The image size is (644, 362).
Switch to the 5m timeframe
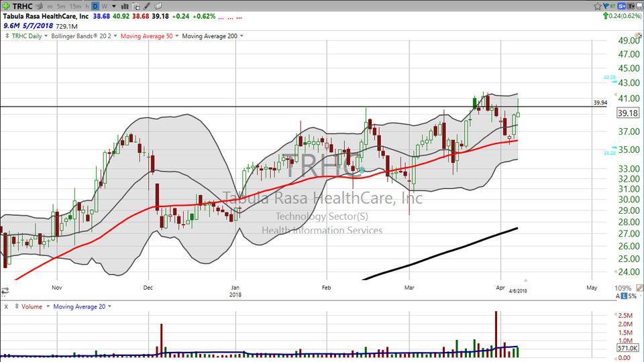click(x=61, y=7)
